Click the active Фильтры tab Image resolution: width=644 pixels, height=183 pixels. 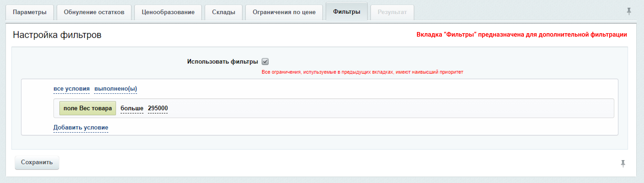coord(347,12)
